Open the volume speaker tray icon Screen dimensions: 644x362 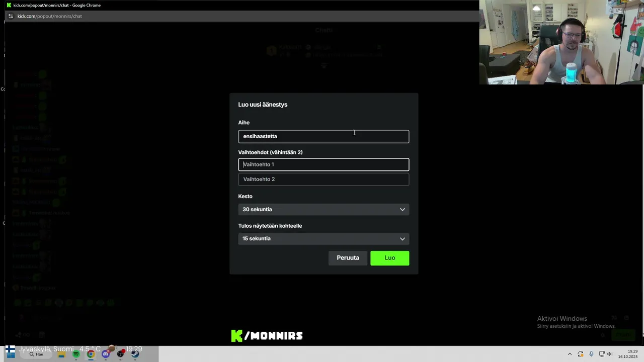click(x=609, y=354)
